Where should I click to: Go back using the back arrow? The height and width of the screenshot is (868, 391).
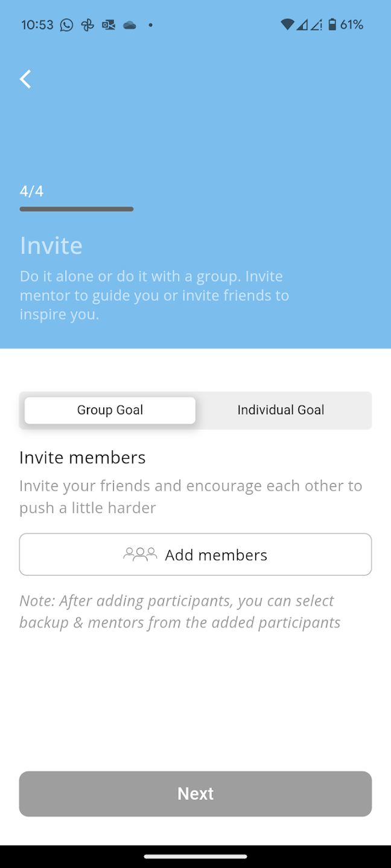[x=25, y=79]
